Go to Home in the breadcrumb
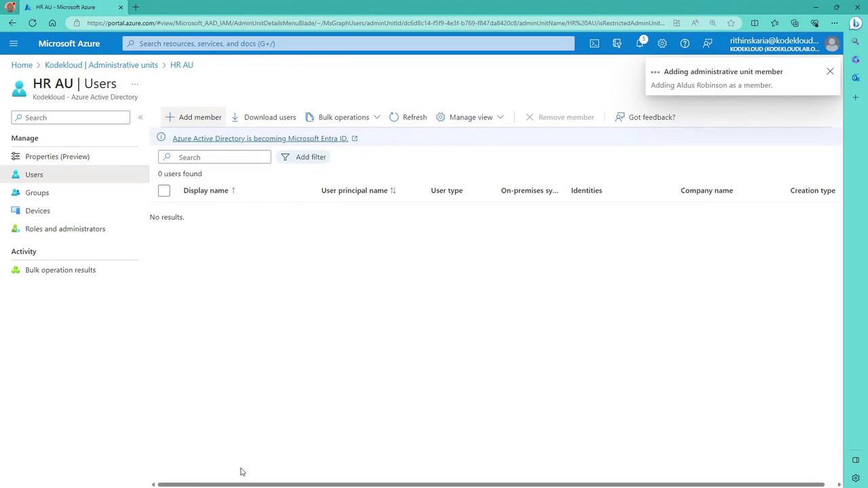Viewport: 868px width, 488px height. (x=22, y=65)
